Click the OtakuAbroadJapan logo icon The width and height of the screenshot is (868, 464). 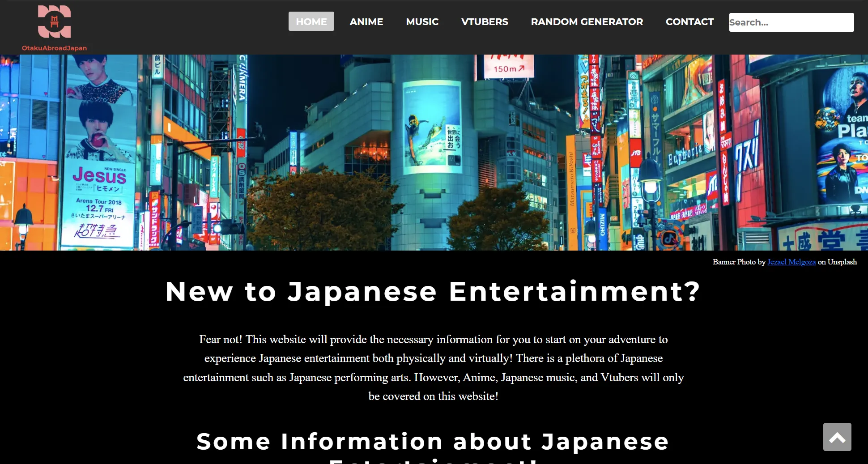pyautogui.click(x=54, y=22)
